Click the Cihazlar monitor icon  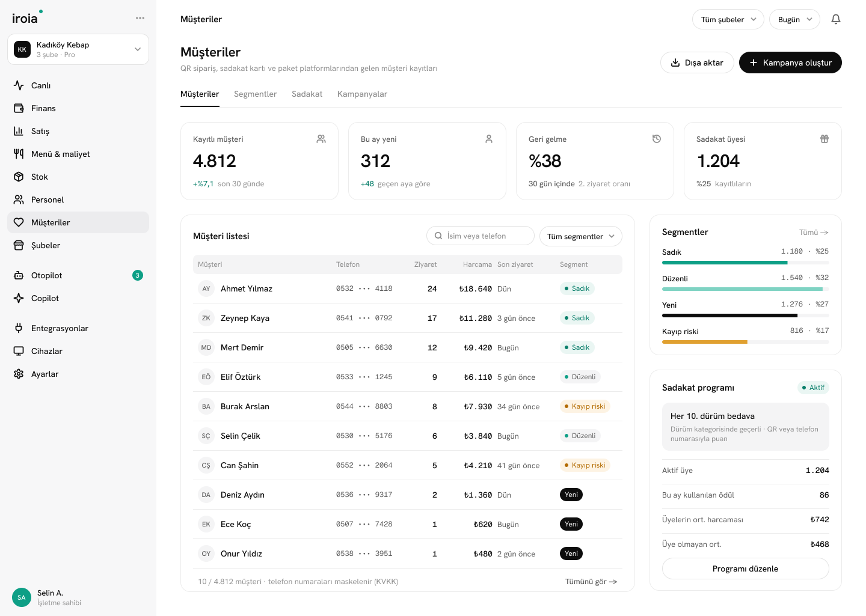tap(19, 351)
